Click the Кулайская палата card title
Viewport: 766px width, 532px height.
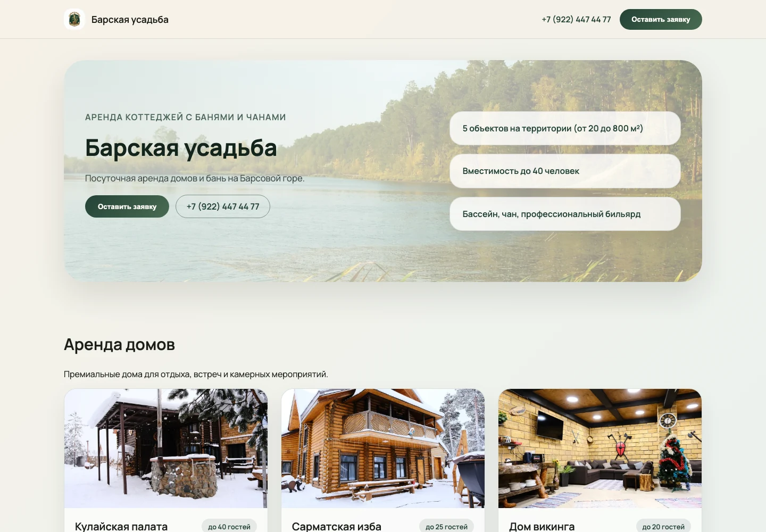tap(121, 526)
